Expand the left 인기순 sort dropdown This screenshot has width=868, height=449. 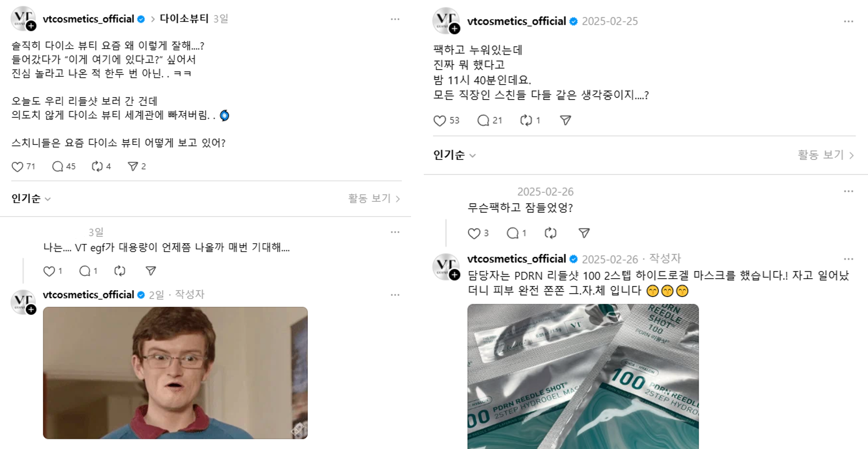(31, 199)
